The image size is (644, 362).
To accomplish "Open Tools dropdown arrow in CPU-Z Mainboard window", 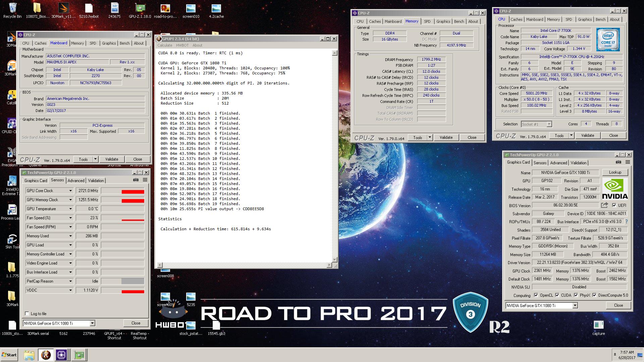I will point(95,159).
